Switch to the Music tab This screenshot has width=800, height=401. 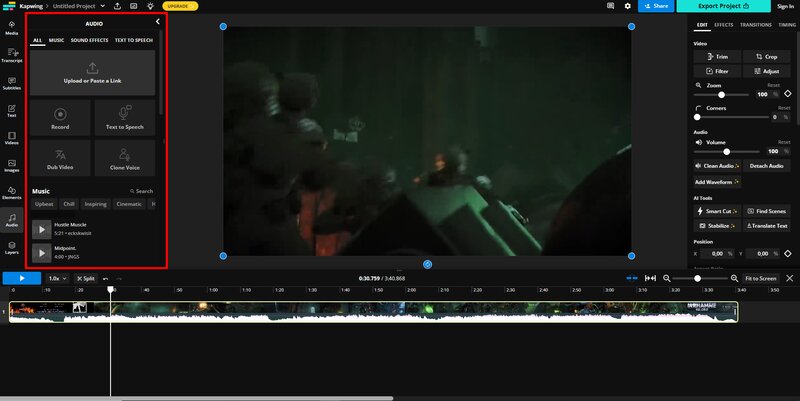(56, 40)
